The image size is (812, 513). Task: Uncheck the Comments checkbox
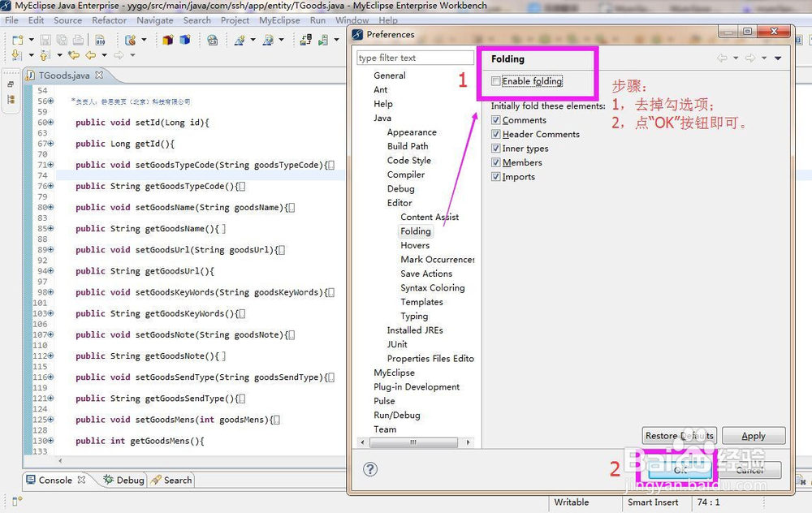495,120
